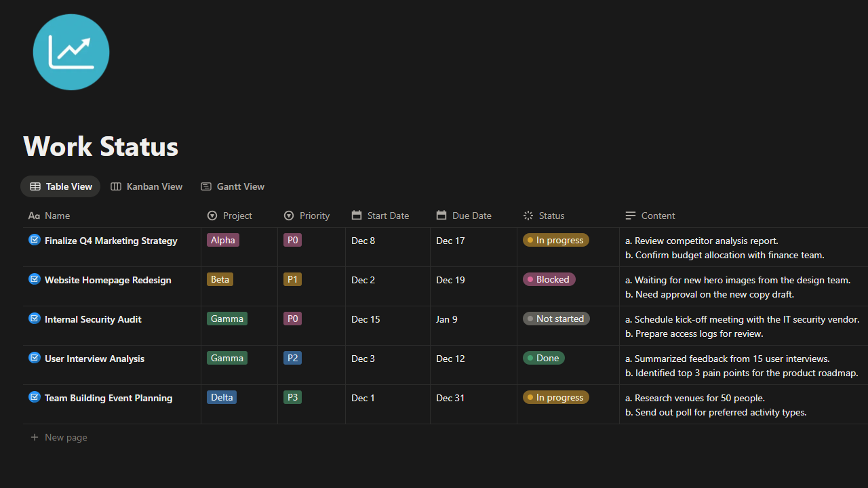Image resolution: width=868 pixels, height=488 pixels.
Task: Toggle checkbox icon for Finalize Q4 Marketing Strategy
Action: pos(35,240)
